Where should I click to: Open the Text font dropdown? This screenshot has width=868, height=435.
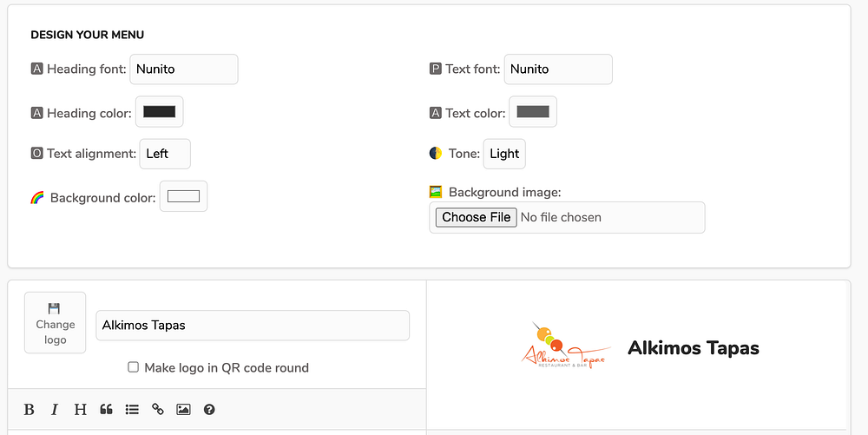pyautogui.click(x=558, y=69)
